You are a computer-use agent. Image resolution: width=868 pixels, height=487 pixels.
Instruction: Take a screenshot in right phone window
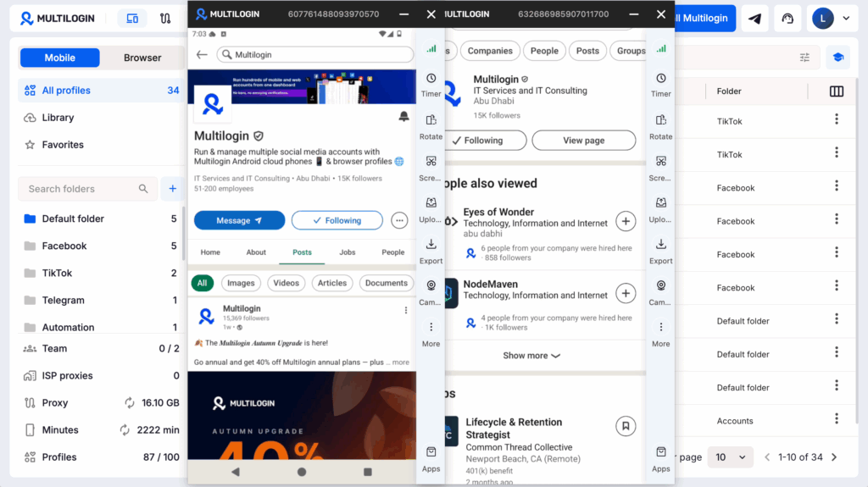click(660, 168)
